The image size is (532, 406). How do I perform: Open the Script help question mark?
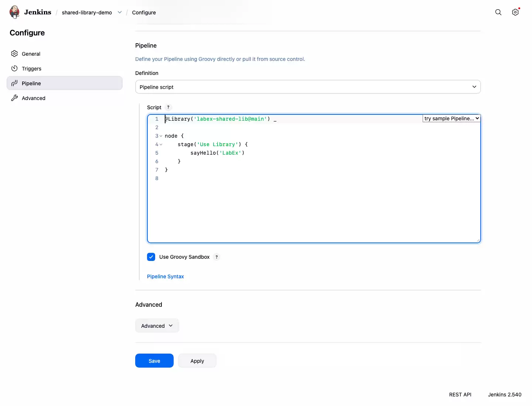[168, 107]
